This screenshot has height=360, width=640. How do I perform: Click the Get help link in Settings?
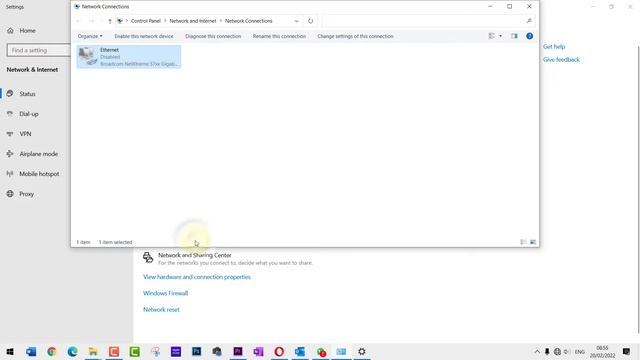(554, 47)
